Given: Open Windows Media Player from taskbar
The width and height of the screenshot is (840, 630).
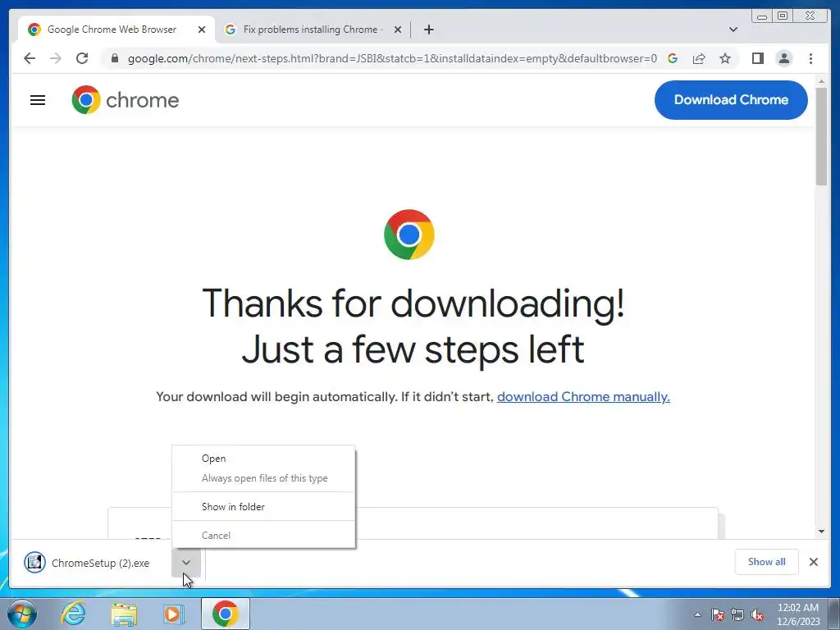Looking at the screenshot, I should pos(173,614).
